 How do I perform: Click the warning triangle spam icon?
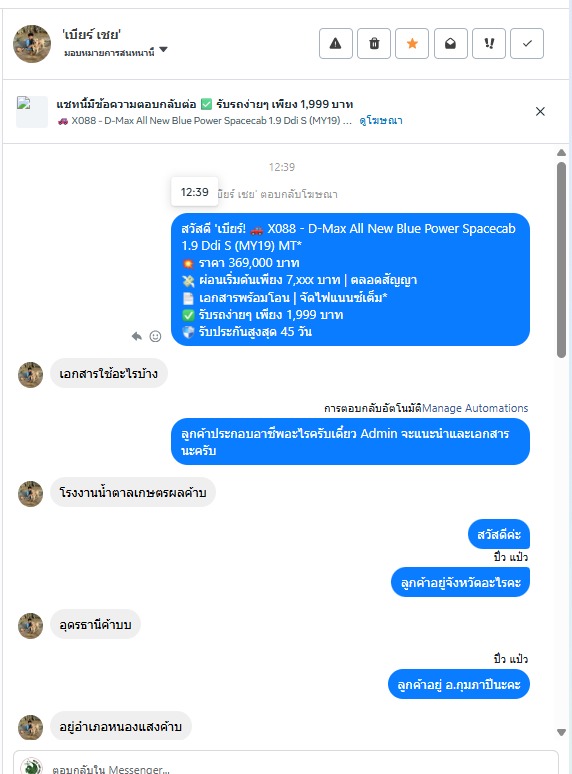[336, 44]
